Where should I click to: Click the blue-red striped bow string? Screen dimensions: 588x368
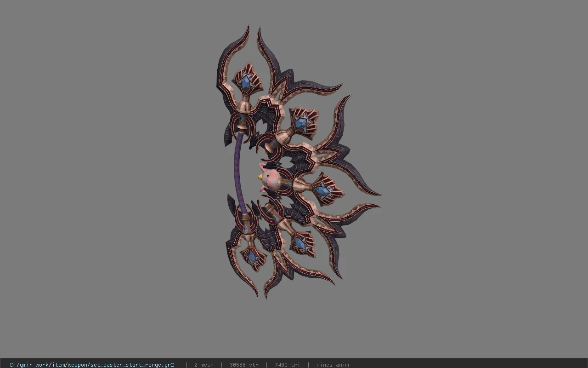point(238,173)
